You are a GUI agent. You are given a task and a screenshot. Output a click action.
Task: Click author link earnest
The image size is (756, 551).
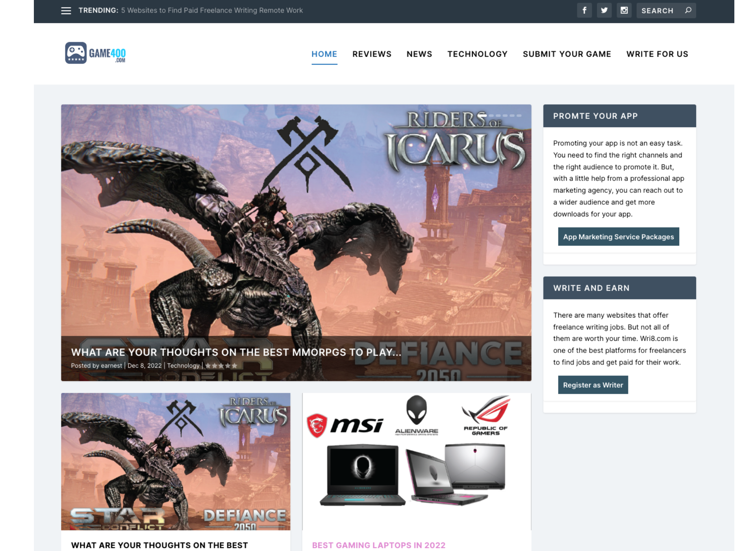tap(111, 365)
